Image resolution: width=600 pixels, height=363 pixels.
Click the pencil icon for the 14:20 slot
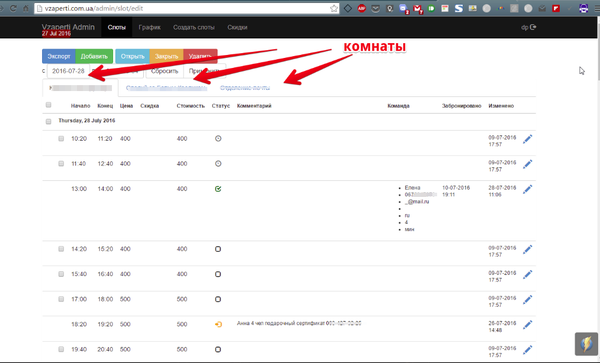click(x=528, y=249)
